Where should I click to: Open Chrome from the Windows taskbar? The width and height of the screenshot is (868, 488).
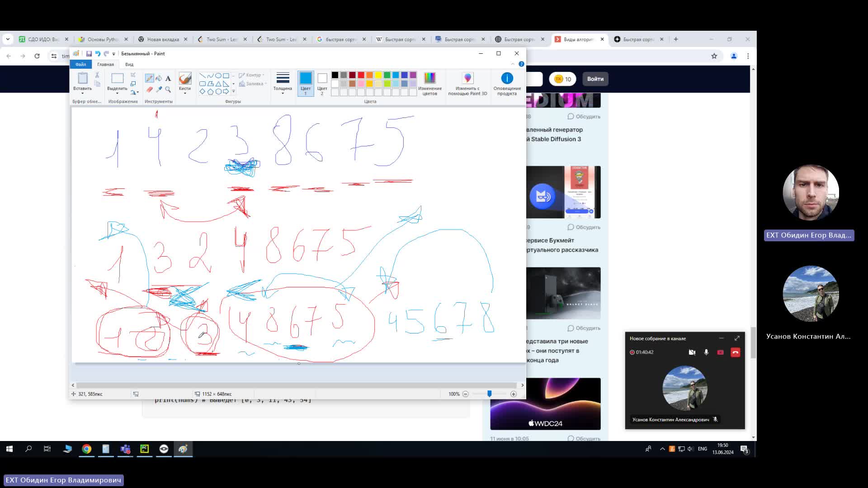point(86,449)
